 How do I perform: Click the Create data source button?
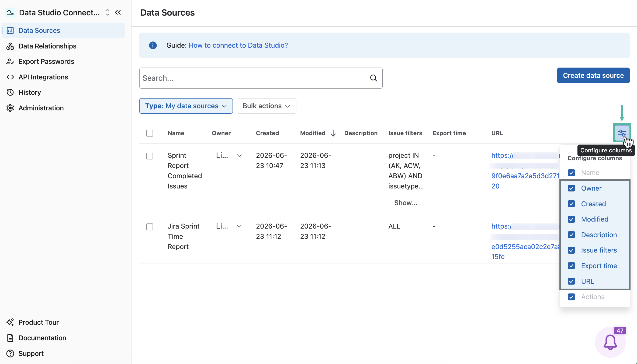pyautogui.click(x=593, y=75)
